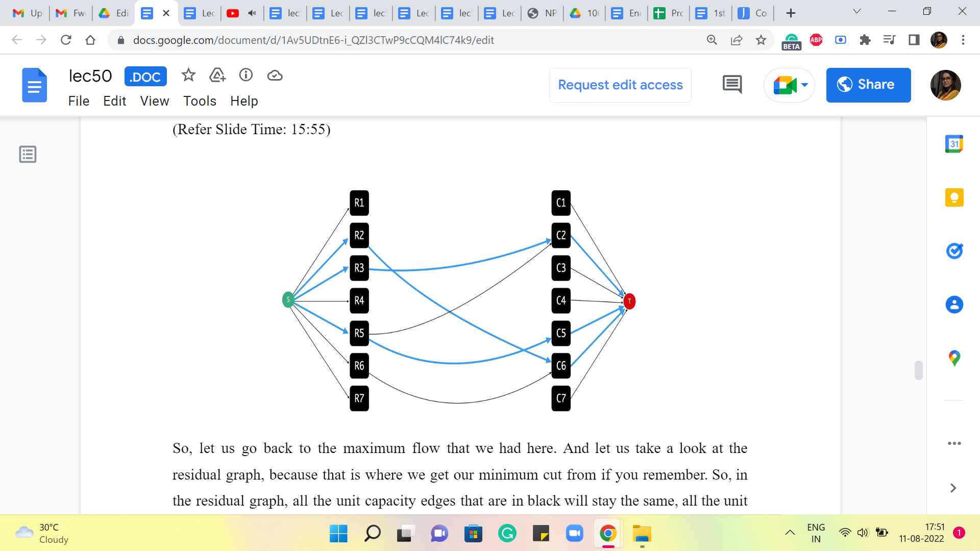This screenshot has width=980, height=551.
Task: Click the blue Share button
Action: [868, 85]
